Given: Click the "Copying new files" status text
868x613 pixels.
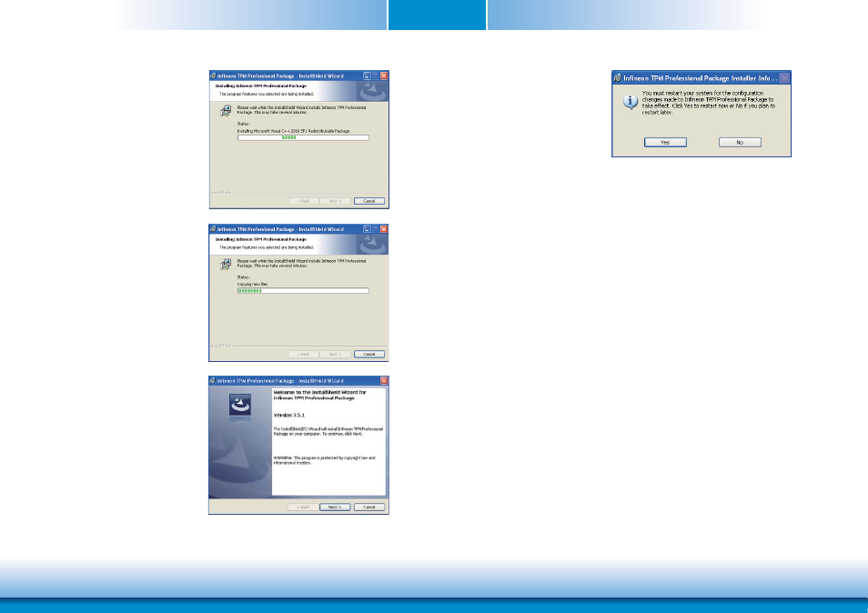Looking at the screenshot, I should tap(252, 284).
